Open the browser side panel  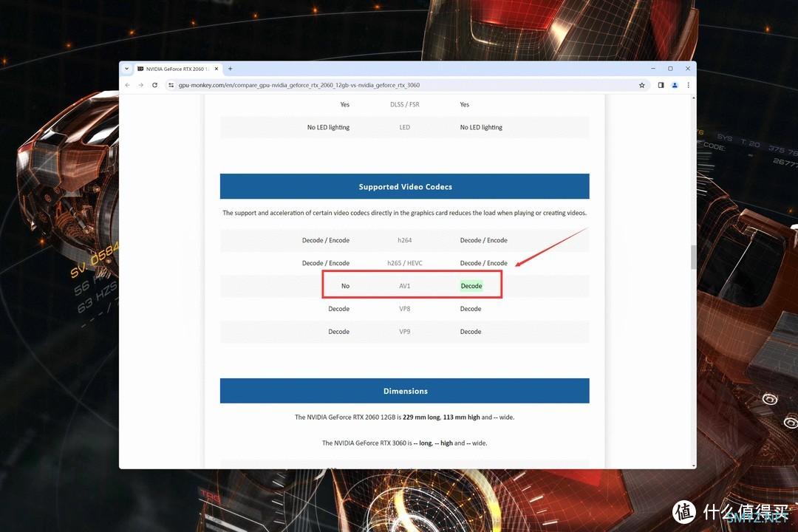(661, 85)
